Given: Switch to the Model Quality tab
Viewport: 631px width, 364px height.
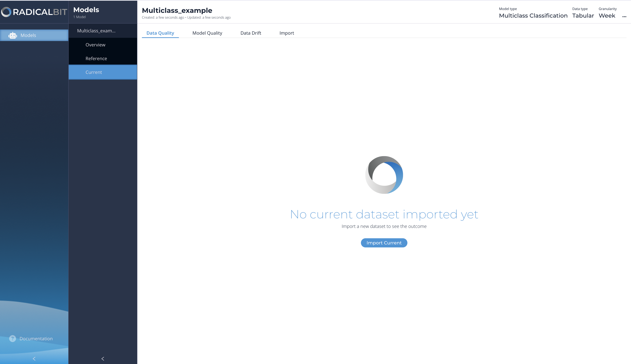Looking at the screenshot, I should click(x=207, y=33).
